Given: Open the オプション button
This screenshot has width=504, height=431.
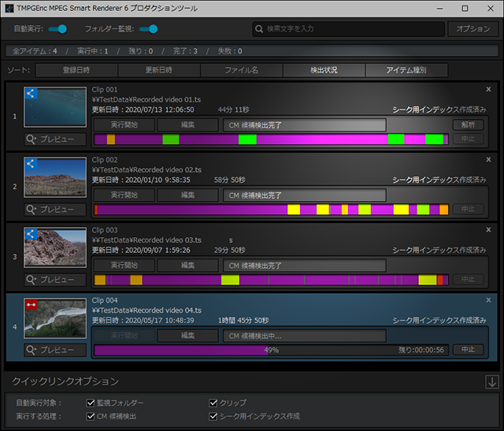Looking at the screenshot, I should 473,29.
